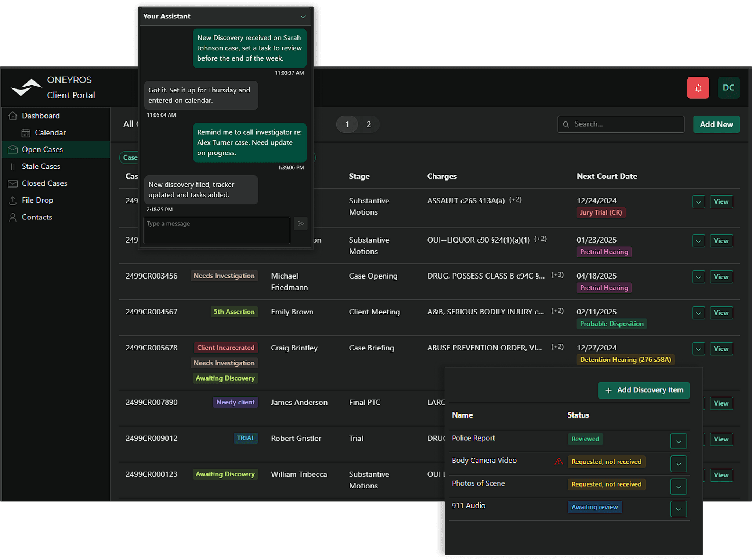Open Contacts in sidebar
Screen dimensions: 752x560
click(56, 217)
